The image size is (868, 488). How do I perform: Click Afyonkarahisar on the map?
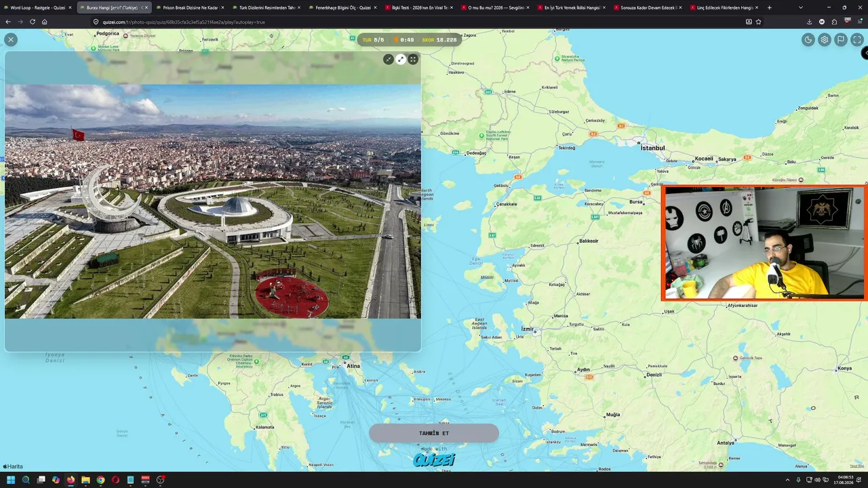pos(743,306)
